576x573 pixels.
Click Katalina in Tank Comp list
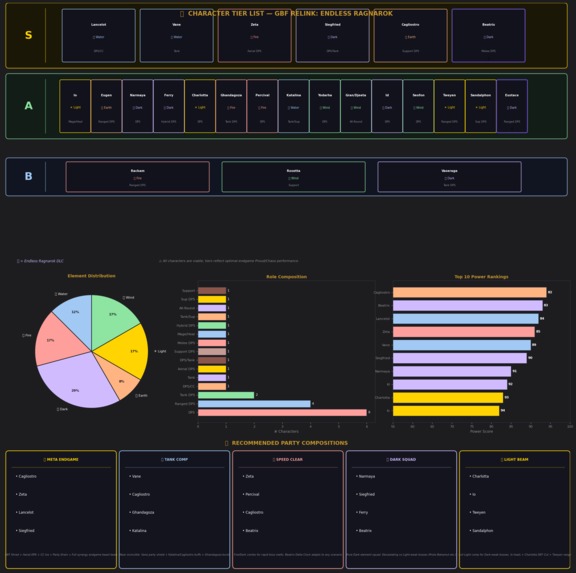click(138, 531)
